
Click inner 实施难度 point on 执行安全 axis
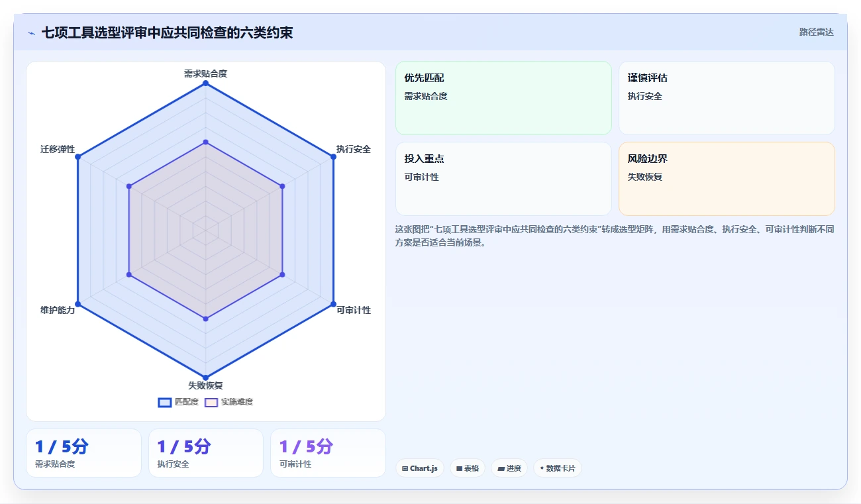pos(282,186)
